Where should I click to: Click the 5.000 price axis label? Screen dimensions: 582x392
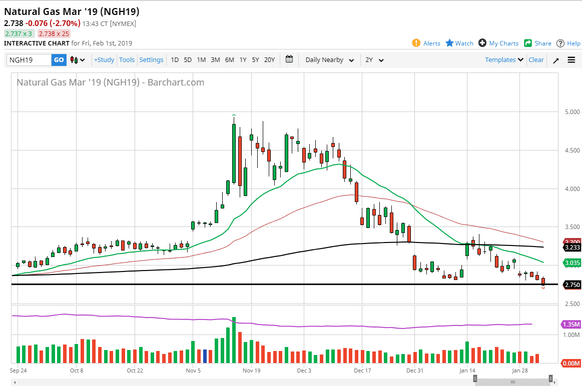click(572, 111)
